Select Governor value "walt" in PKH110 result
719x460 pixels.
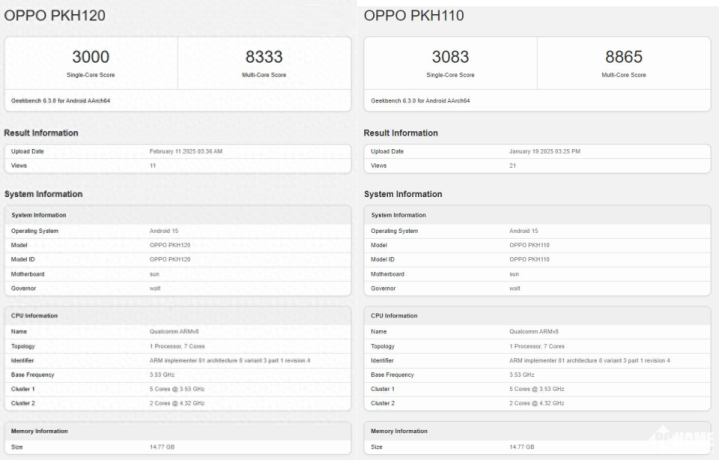click(514, 288)
